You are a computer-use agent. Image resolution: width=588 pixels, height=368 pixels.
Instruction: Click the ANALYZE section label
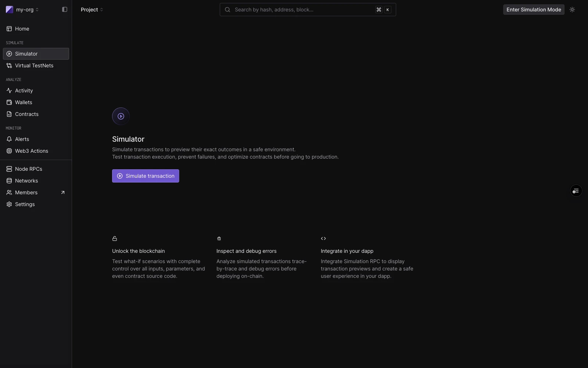(x=14, y=79)
